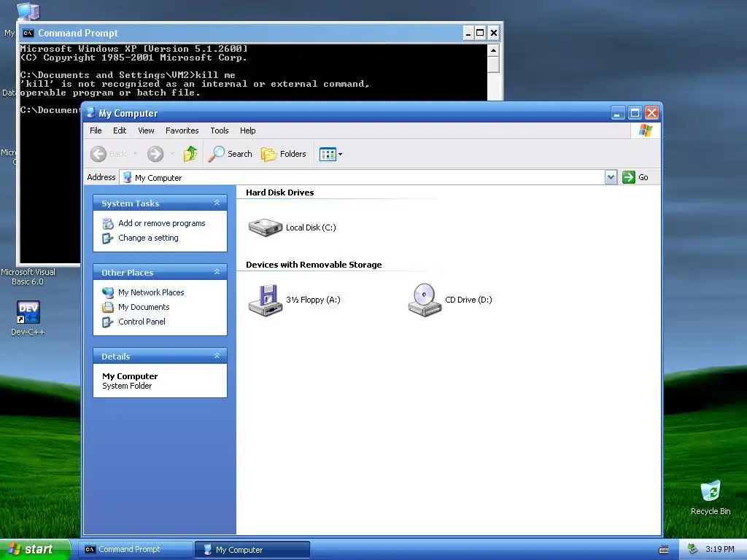Click the Address bar field
This screenshot has width=747, height=560.
[362, 178]
